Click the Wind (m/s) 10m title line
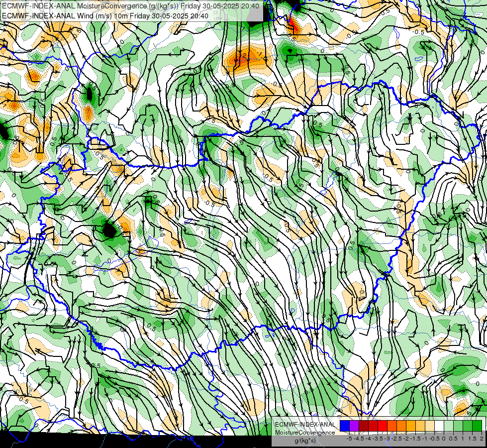Viewport: 487px width, 448px height. click(x=105, y=16)
